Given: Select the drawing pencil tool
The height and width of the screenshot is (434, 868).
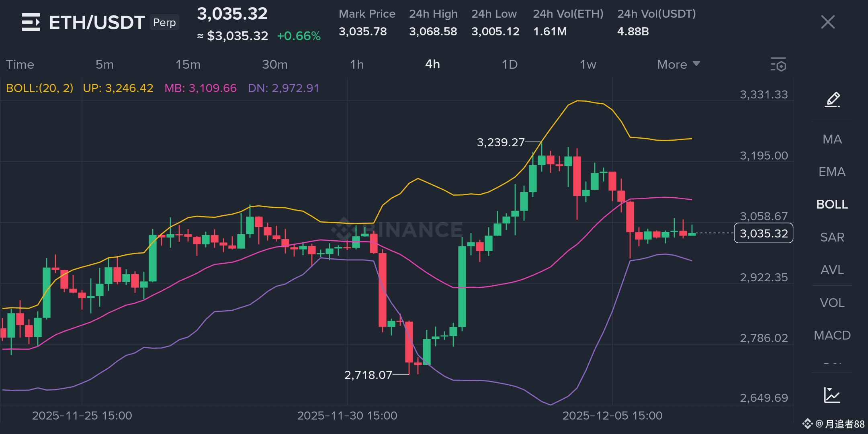Looking at the screenshot, I should pos(832,99).
